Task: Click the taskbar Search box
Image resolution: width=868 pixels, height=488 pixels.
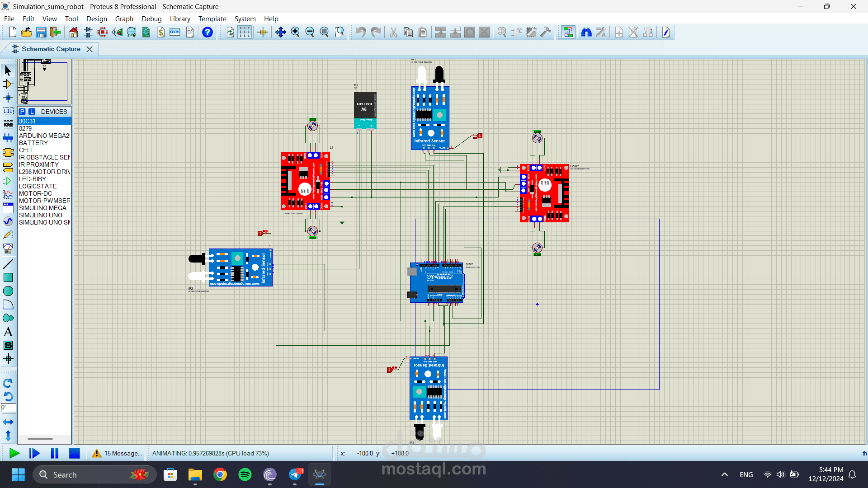Action: tap(94, 474)
